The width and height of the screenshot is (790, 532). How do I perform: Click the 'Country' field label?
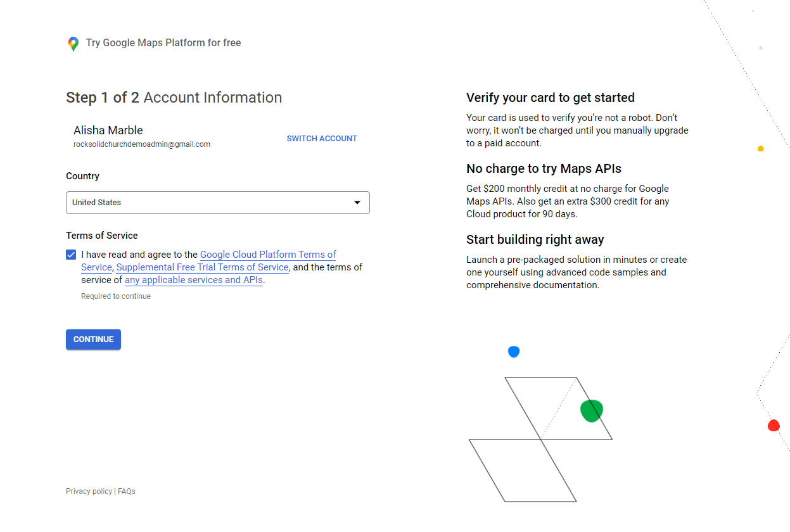pyautogui.click(x=83, y=176)
